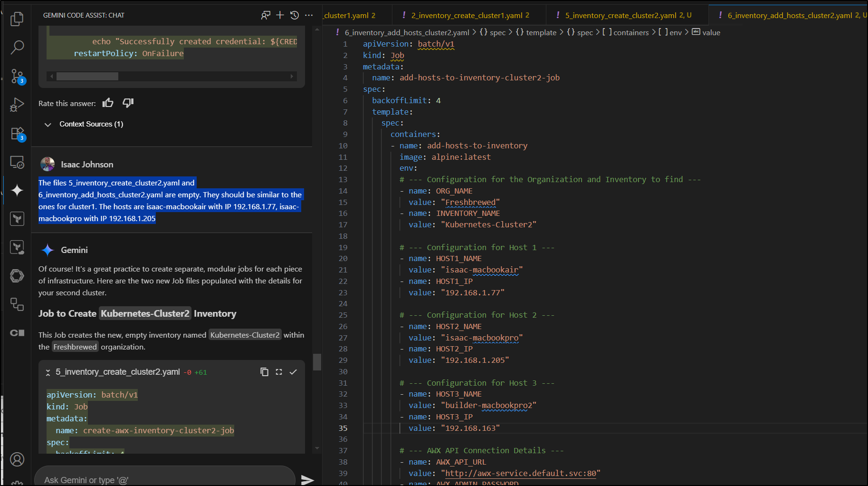Give thumbs down rating to the answer

pos(128,103)
